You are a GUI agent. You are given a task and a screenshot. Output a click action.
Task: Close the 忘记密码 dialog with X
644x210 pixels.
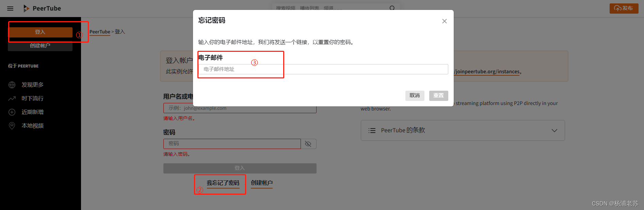444,21
